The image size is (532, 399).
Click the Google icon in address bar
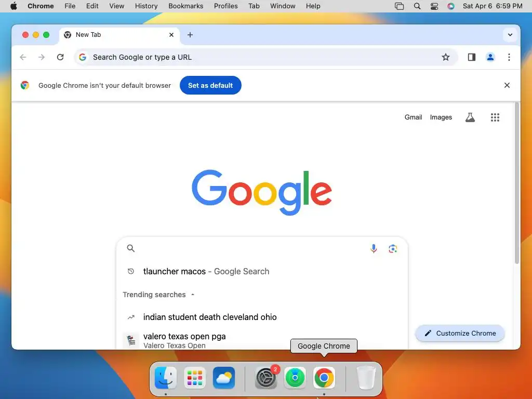(x=83, y=57)
